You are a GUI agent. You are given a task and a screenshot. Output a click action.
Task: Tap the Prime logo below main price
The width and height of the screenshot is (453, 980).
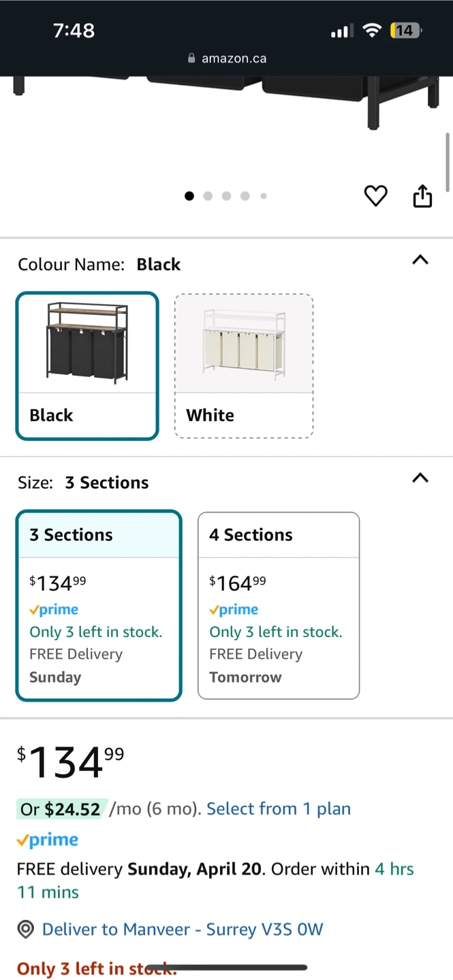pyautogui.click(x=48, y=840)
